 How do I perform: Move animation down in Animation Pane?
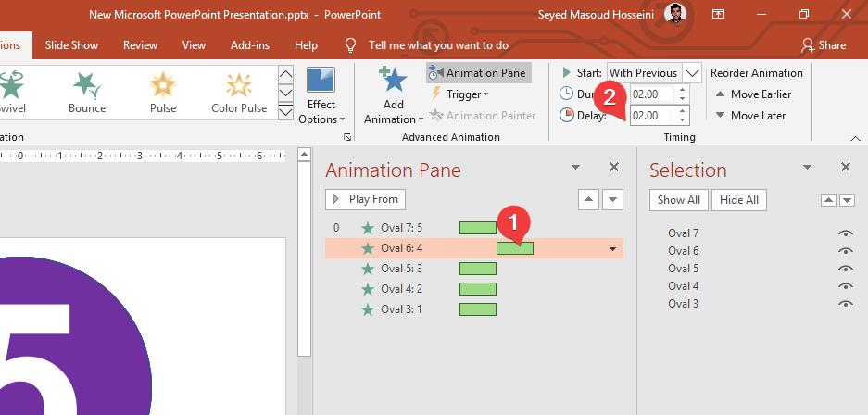point(613,200)
